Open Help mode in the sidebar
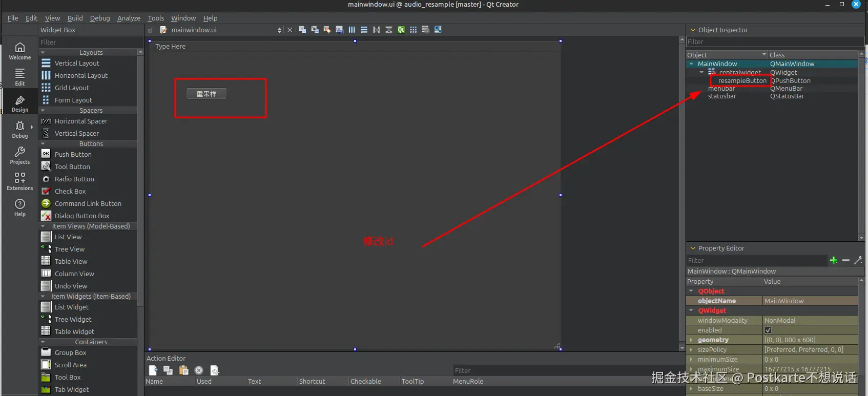868x396 pixels. click(x=19, y=208)
